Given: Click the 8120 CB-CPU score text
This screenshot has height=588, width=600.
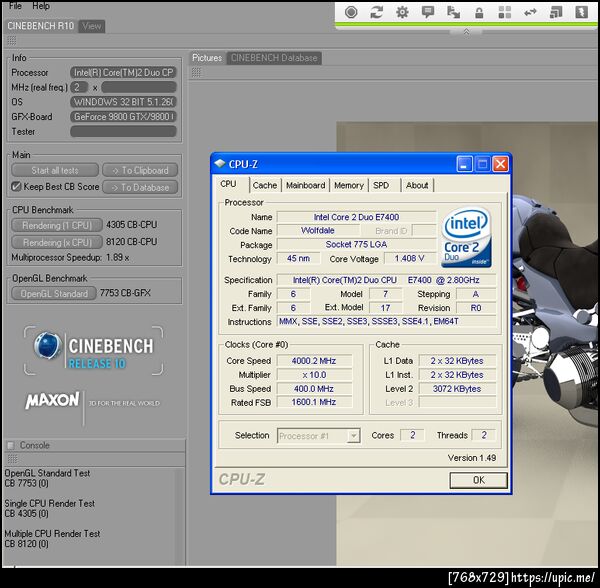Looking at the screenshot, I should [131, 241].
